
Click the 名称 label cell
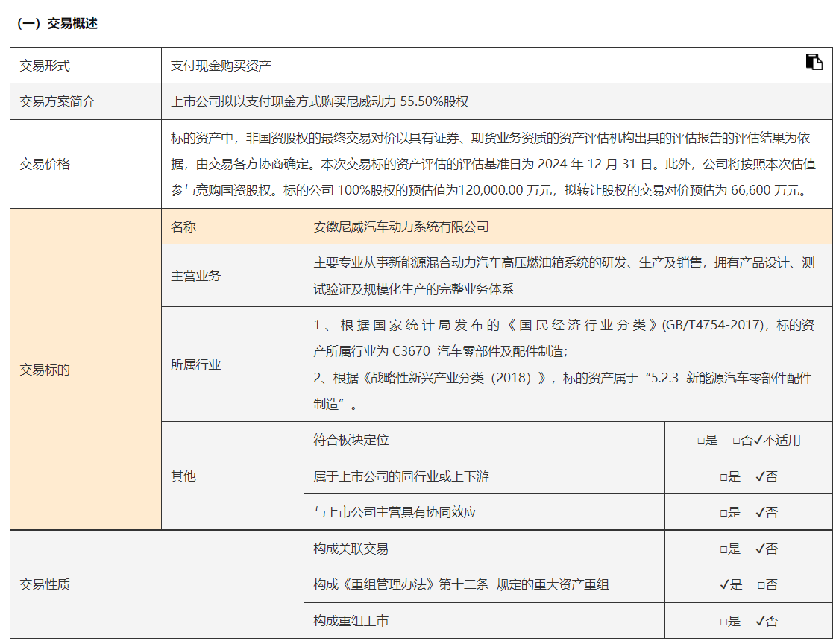233,227
